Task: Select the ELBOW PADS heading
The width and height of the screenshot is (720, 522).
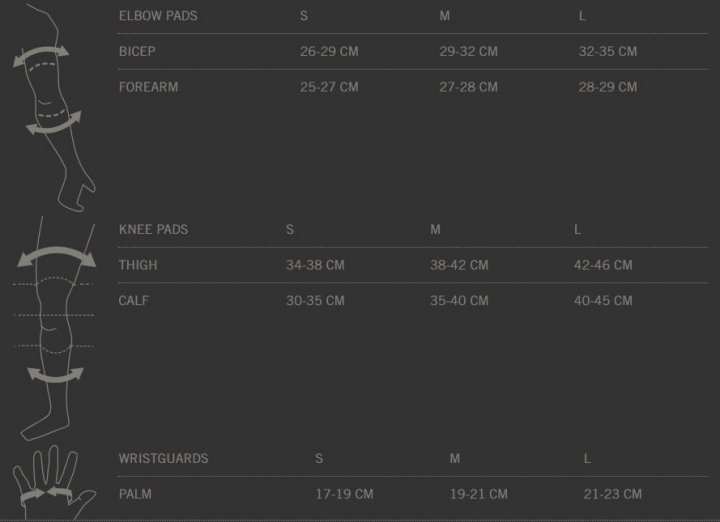Action: pos(158,16)
